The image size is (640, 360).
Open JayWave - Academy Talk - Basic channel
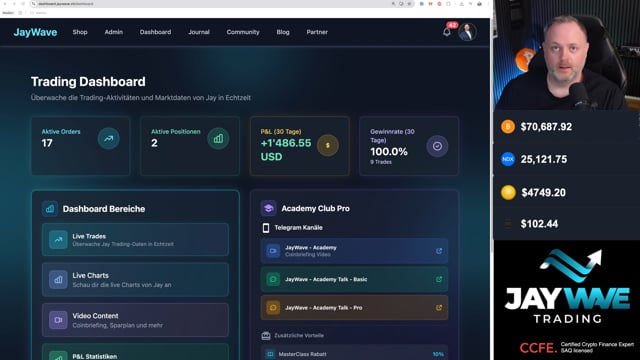tap(354, 280)
